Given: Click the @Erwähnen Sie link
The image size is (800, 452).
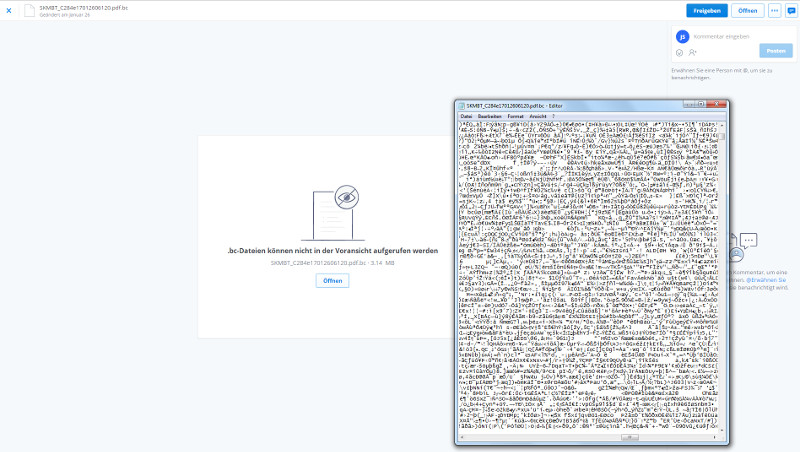Looking at the screenshot, I should (766, 280).
